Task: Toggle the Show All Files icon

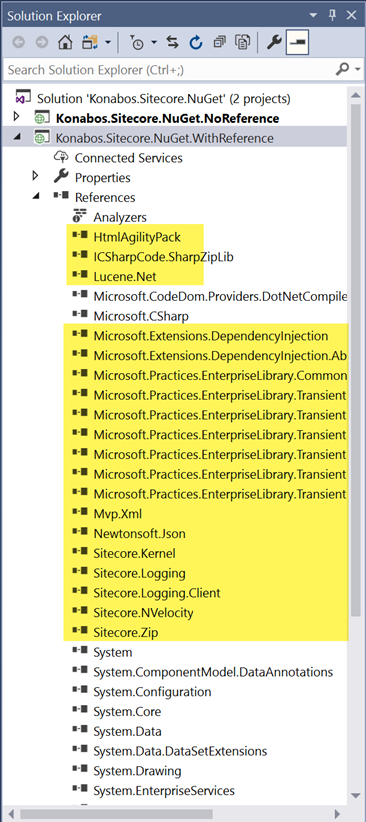Action: (242, 43)
